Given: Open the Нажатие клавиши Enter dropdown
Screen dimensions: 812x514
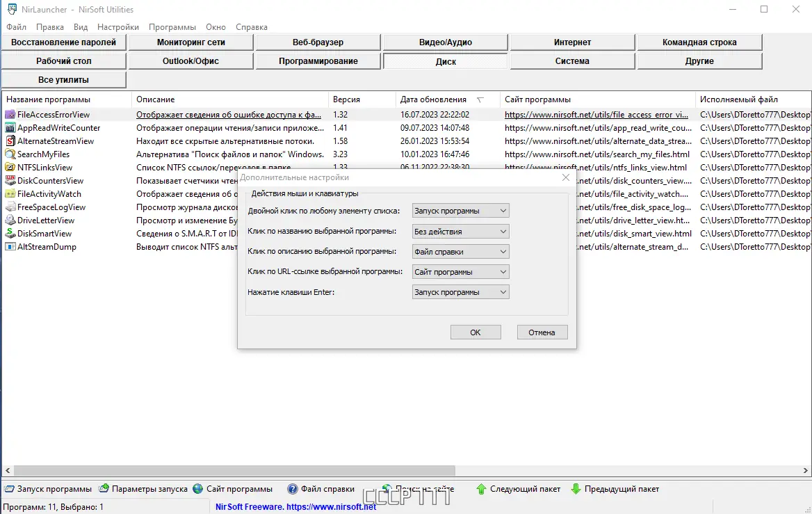Looking at the screenshot, I should click(x=461, y=292).
